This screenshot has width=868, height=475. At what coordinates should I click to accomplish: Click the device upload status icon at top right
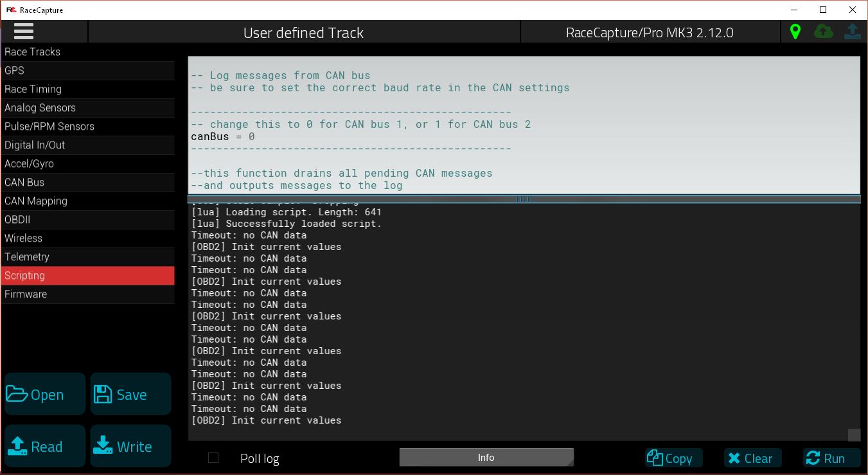(853, 31)
